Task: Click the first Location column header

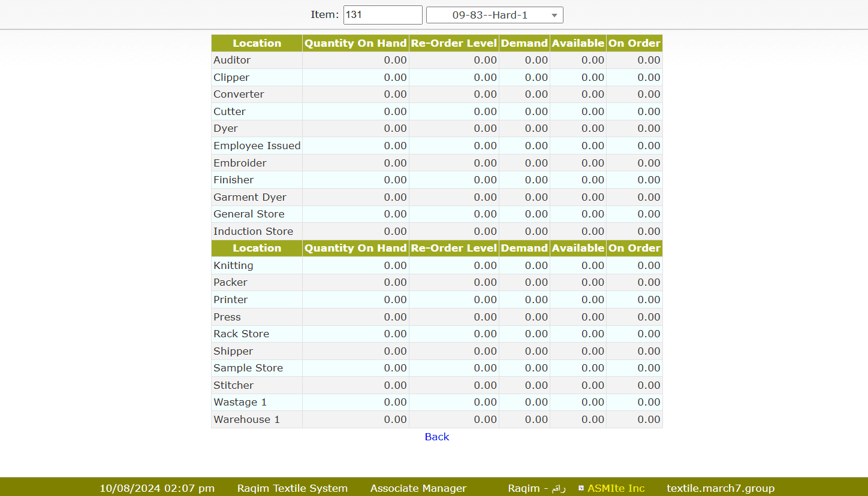Action: pos(257,43)
